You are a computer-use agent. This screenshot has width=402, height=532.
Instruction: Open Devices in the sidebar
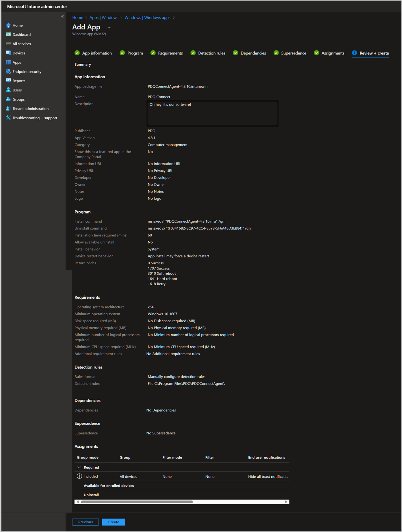tap(19, 53)
